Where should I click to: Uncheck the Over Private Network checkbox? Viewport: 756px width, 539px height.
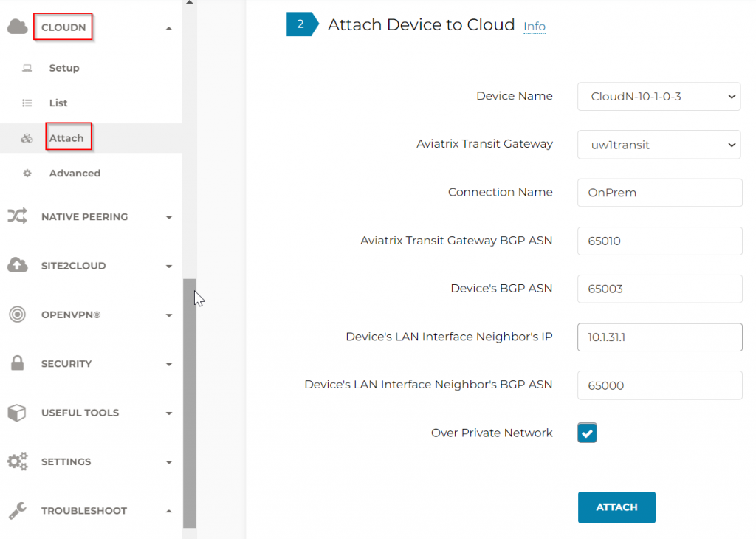click(x=587, y=433)
